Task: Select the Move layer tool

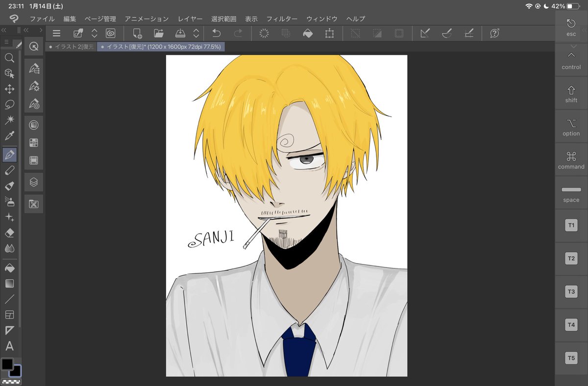Action: [x=9, y=89]
